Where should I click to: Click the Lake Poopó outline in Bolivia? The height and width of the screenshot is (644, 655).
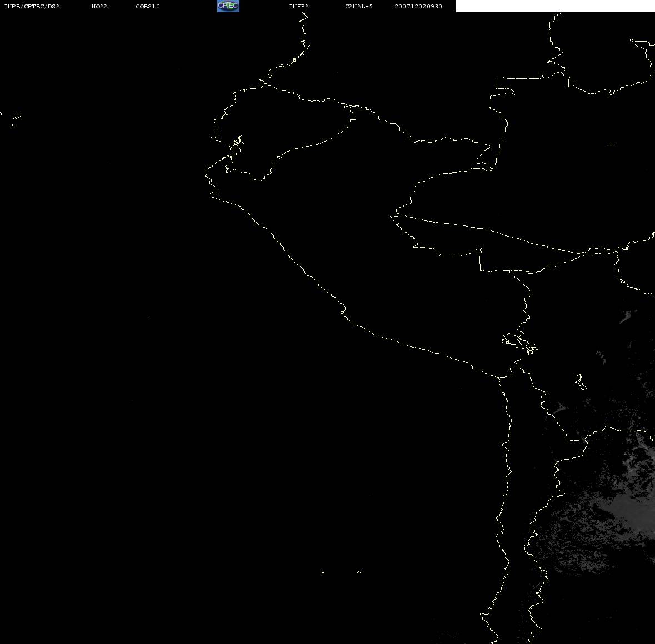580,381
